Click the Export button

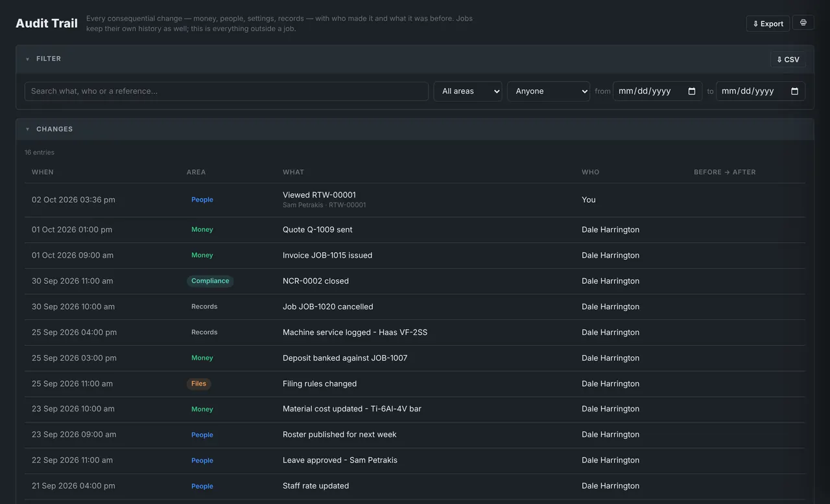[768, 23]
